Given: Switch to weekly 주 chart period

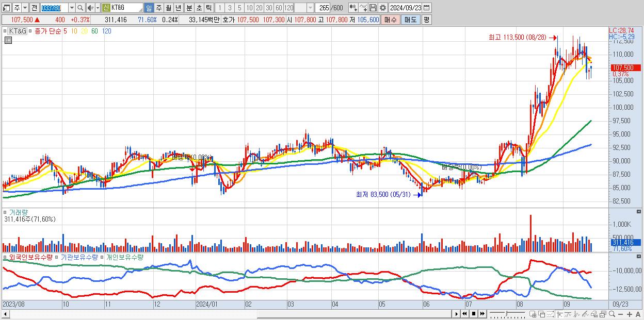Looking at the screenshot, I should click(159, 8).
